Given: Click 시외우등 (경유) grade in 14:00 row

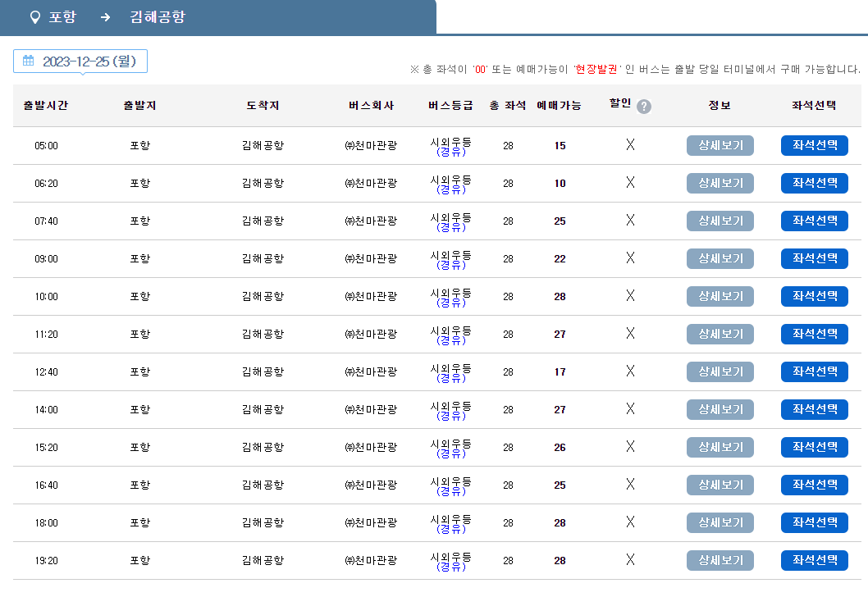Looking at the screenshot, I should tap(450, 410).
